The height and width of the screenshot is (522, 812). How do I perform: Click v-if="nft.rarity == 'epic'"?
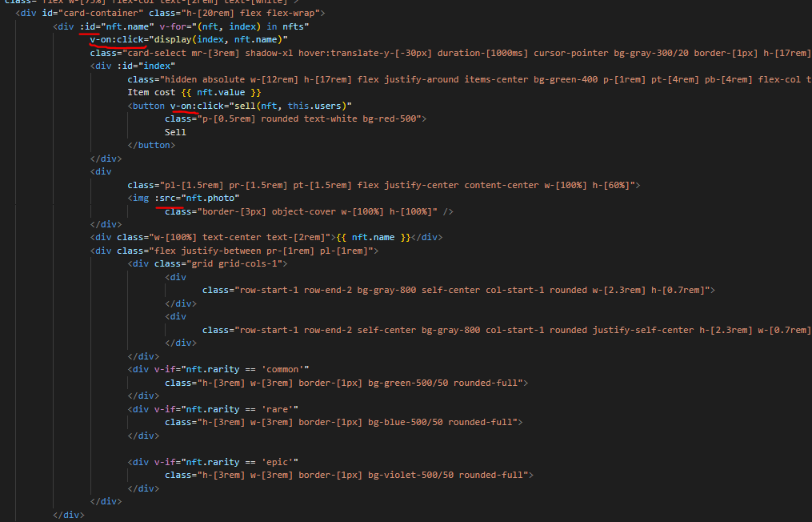(x=226, y=463)
